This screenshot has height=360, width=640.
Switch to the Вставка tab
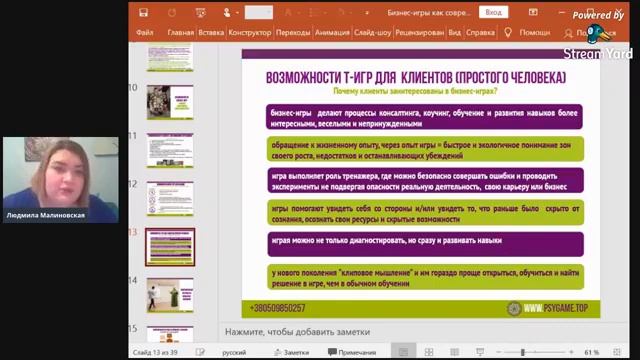(x=211, y=32)
